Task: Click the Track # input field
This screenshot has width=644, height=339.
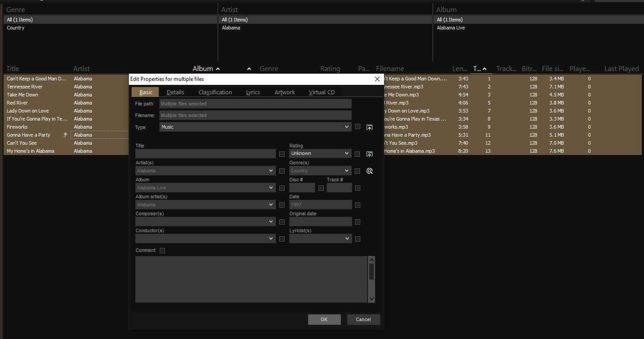Action: [x=339, y=188]
